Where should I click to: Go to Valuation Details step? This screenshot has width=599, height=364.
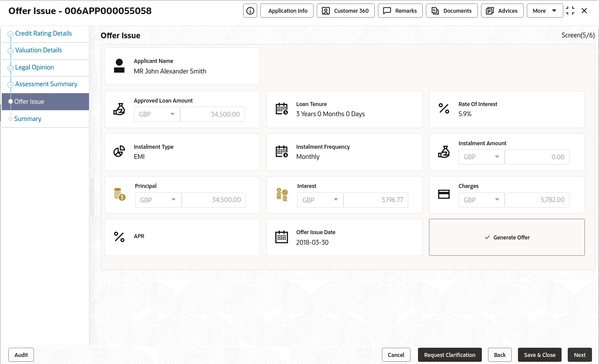pos(39,50)
